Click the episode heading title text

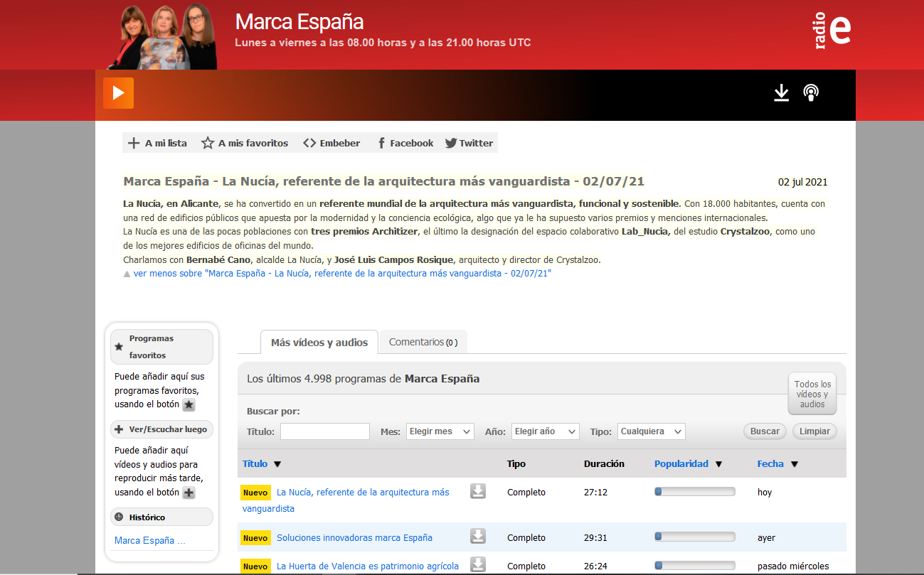(x=384, y=181)
